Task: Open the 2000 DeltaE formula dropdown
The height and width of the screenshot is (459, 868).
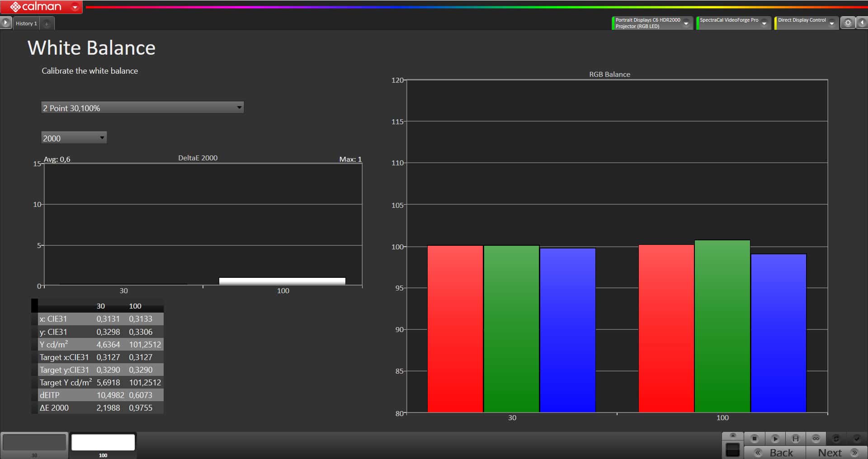Action: pyautogui.click(x=74, y=138)
